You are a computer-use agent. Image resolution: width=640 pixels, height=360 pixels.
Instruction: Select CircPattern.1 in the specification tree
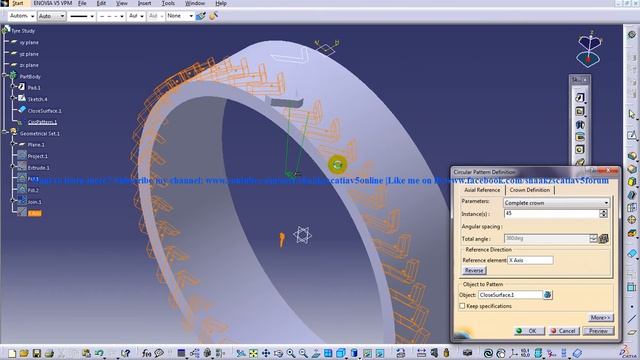(42, 122)
